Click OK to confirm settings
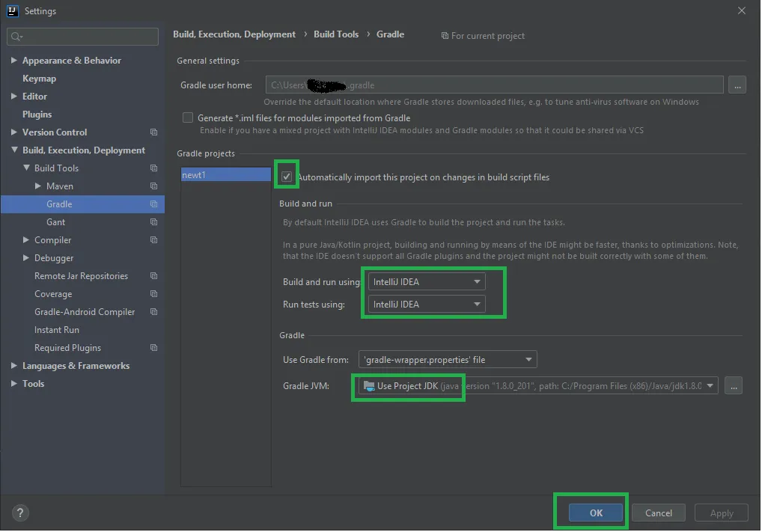762x532 pixels. (596, 513)
